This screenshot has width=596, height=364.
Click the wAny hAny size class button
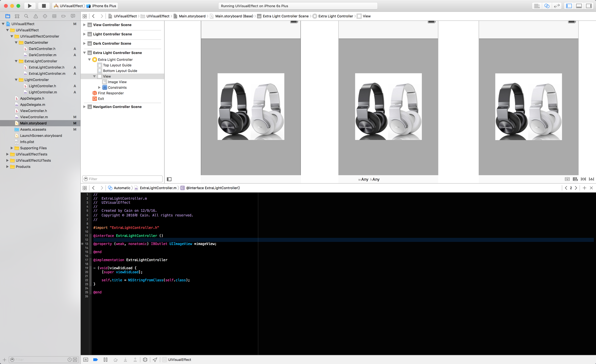click(369, 179)
